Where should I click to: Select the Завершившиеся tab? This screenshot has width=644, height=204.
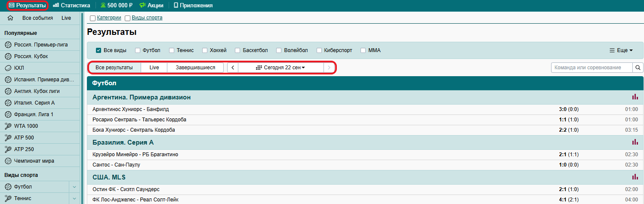[x=195, y=68]
